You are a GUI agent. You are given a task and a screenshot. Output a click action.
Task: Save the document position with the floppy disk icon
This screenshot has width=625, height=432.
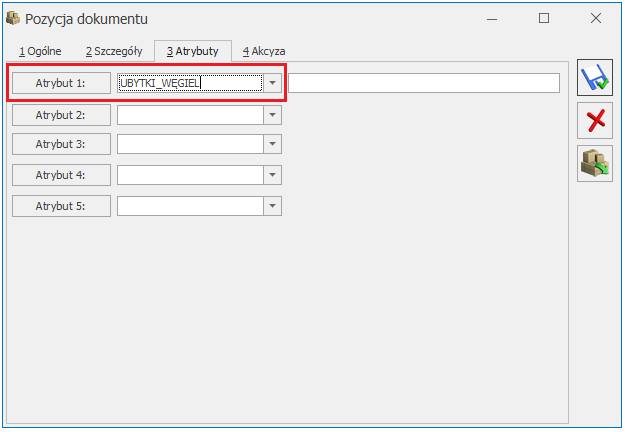coord(595,78)
